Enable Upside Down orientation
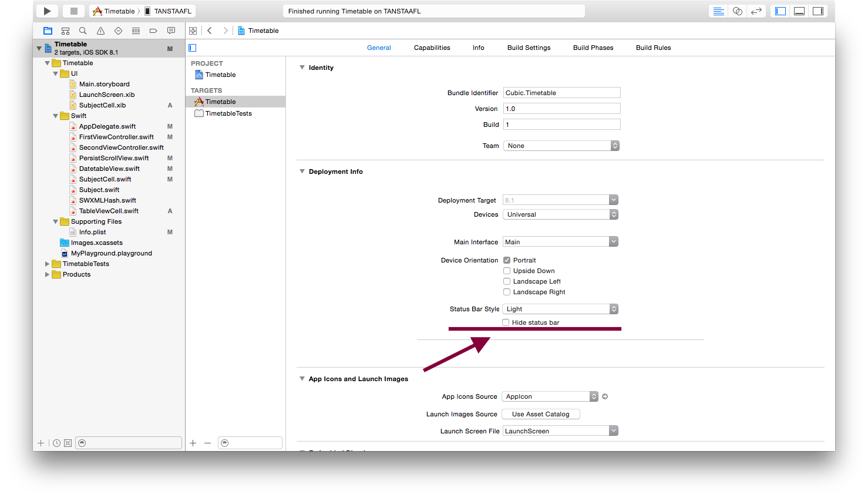The width and height of the screenshot is (868, 498). coord(506,271)
